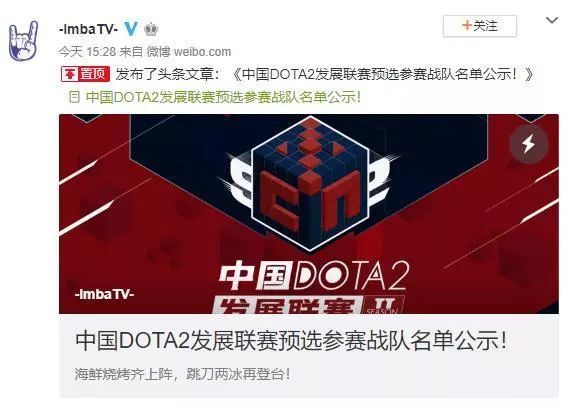Follow -ImbaTV- with the 关注 button
The height and width of the screenshot is (405, 578).
(x=480, y=26)
